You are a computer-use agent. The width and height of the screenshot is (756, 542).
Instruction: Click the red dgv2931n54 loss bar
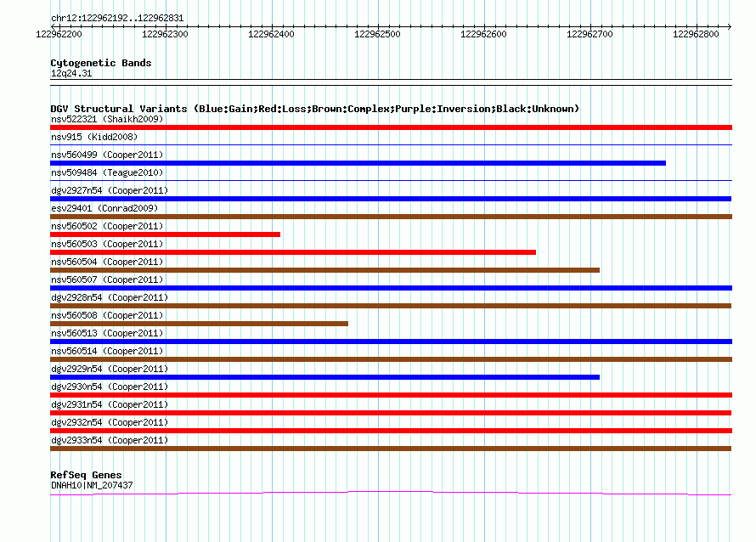[x=391, y=413]
